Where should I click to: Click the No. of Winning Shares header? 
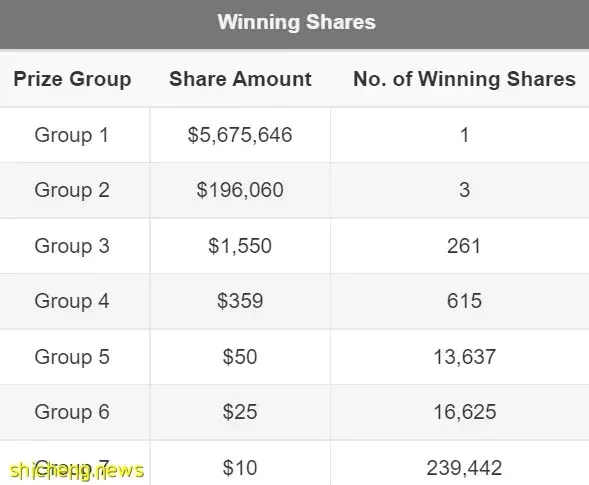coord(465,79)
